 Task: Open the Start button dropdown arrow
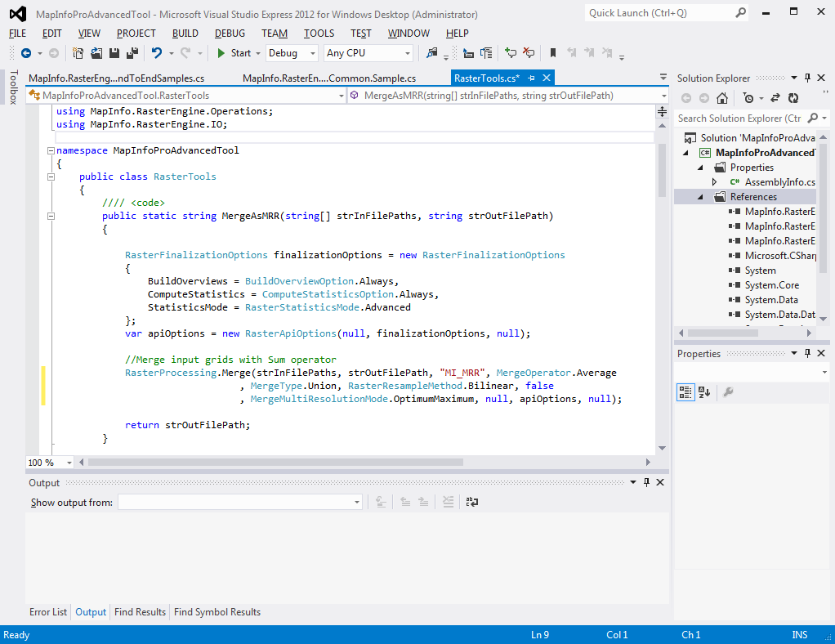(x=258, y=53)
